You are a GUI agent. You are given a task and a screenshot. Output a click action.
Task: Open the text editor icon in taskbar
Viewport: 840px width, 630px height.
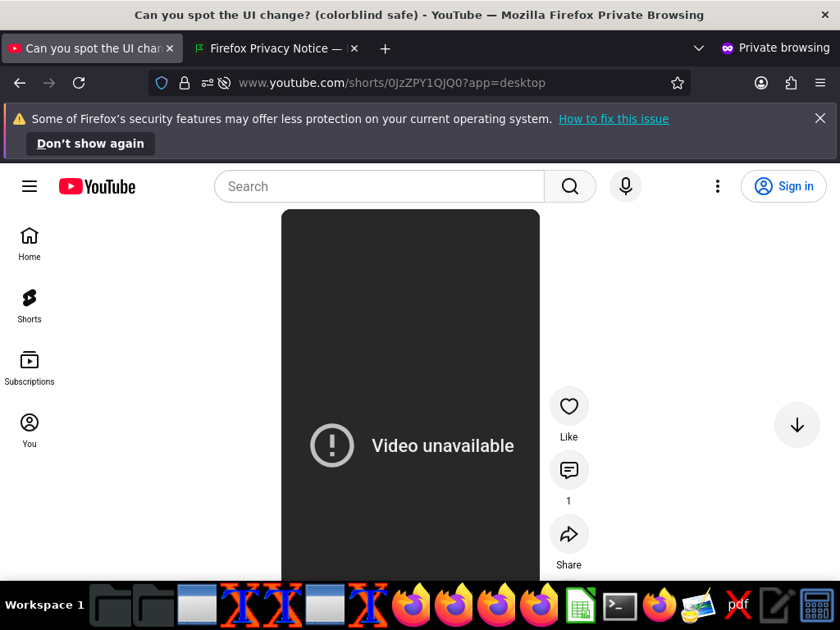point(776,605)
